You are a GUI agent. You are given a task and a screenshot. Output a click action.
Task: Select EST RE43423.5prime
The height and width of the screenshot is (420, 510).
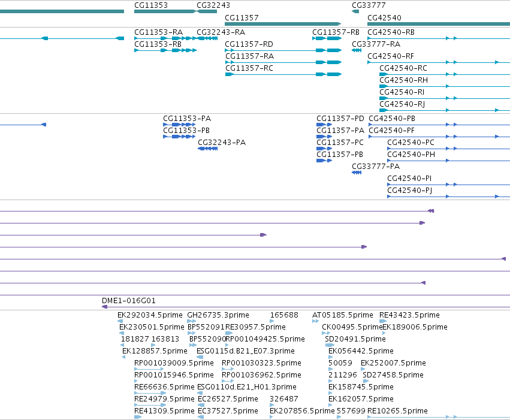[x=409, y=315]
